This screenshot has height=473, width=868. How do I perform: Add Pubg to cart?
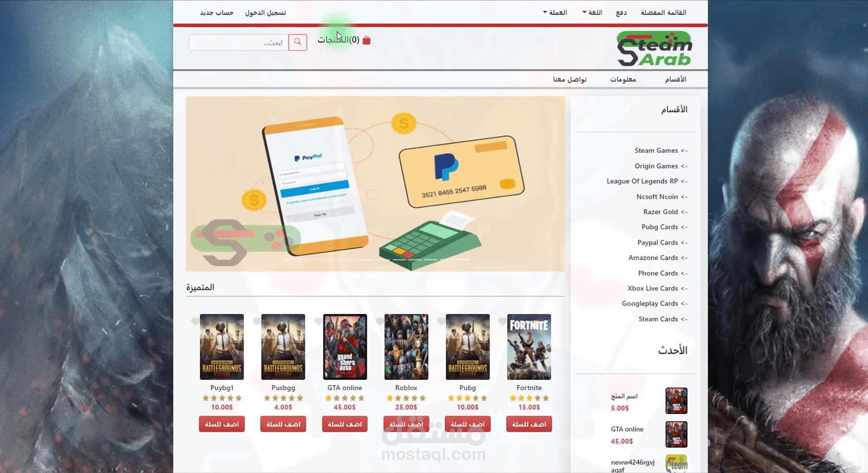click(x=468, y=424)
